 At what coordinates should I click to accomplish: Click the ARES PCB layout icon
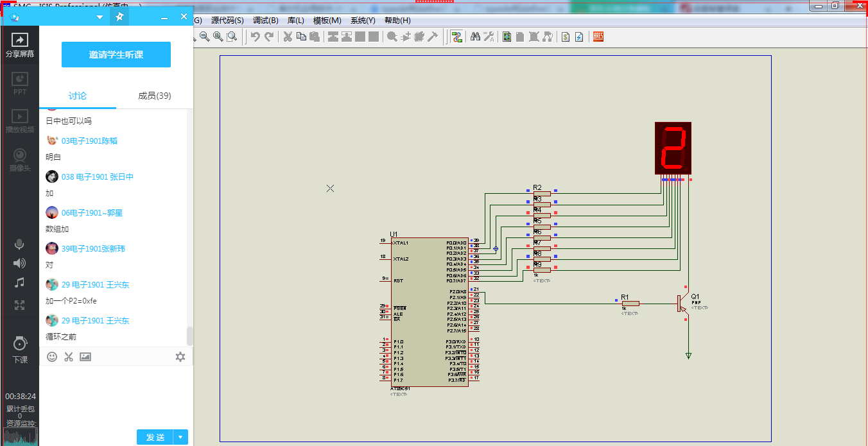click(598, 37)
